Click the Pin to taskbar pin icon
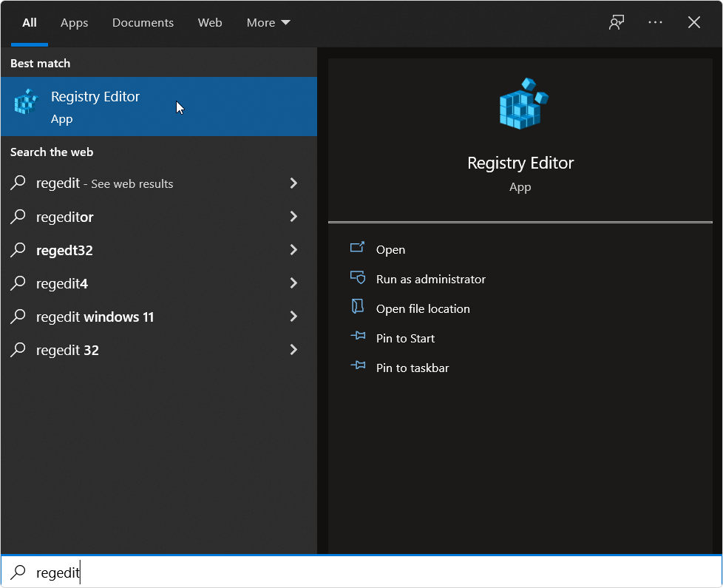 coord(358,365)
